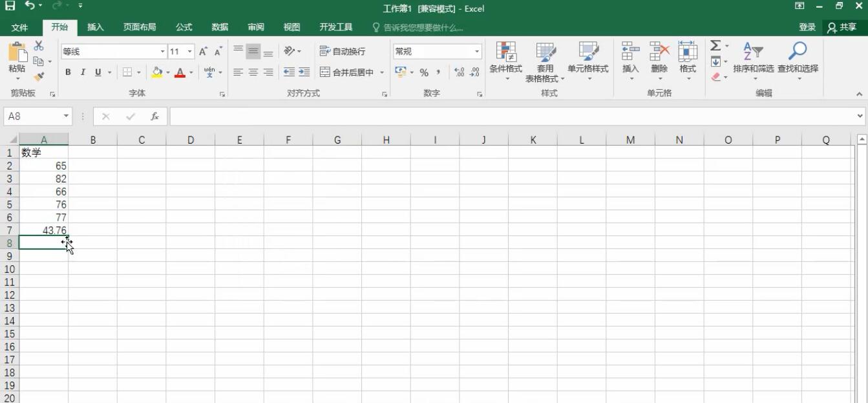
Task: Click 登录 sign in
Action: [807, 27]
